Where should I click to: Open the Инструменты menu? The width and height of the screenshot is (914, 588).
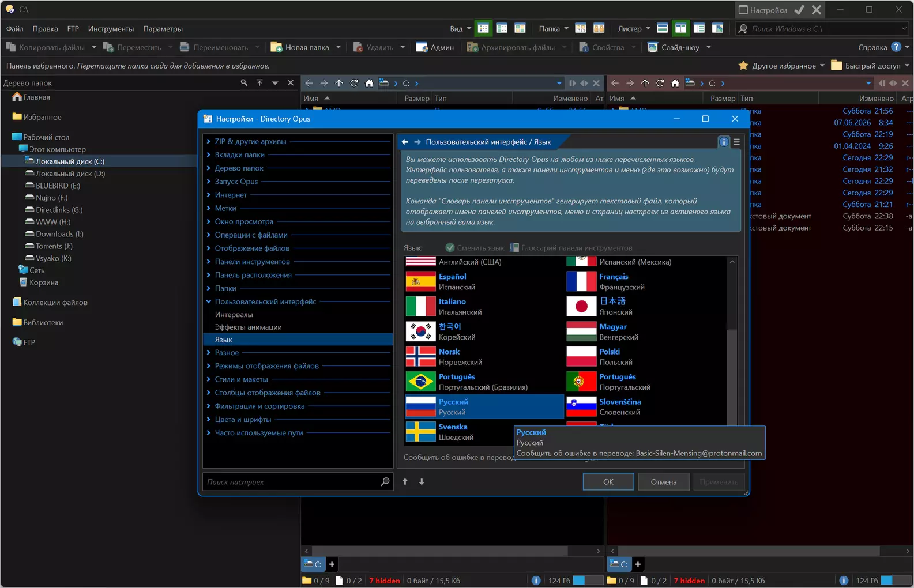(x=111, y=29)
